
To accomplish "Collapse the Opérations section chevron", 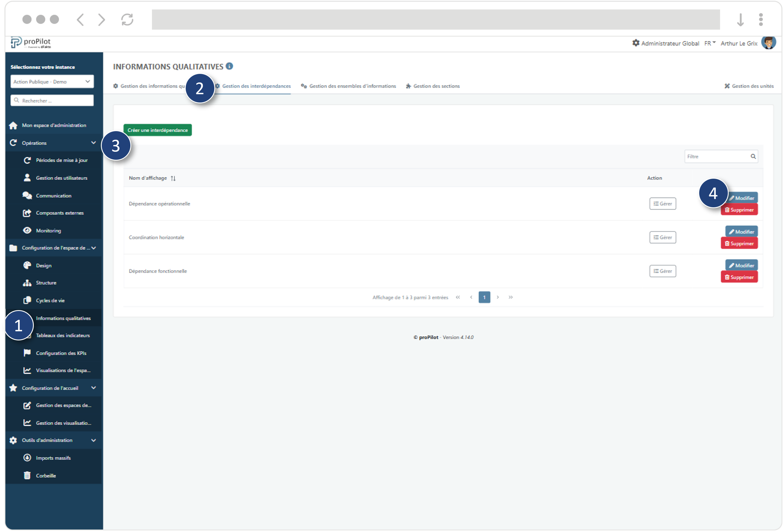I will pos(93,143).
